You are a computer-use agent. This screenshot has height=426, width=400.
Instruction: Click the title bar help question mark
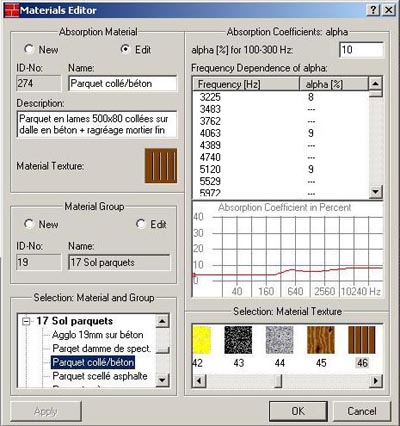point(373,10)
